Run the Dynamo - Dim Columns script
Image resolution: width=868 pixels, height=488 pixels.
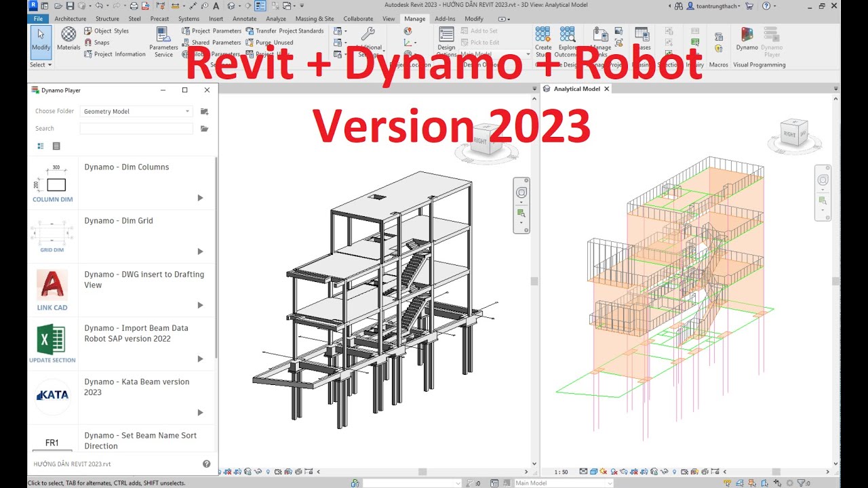[200, 198]
